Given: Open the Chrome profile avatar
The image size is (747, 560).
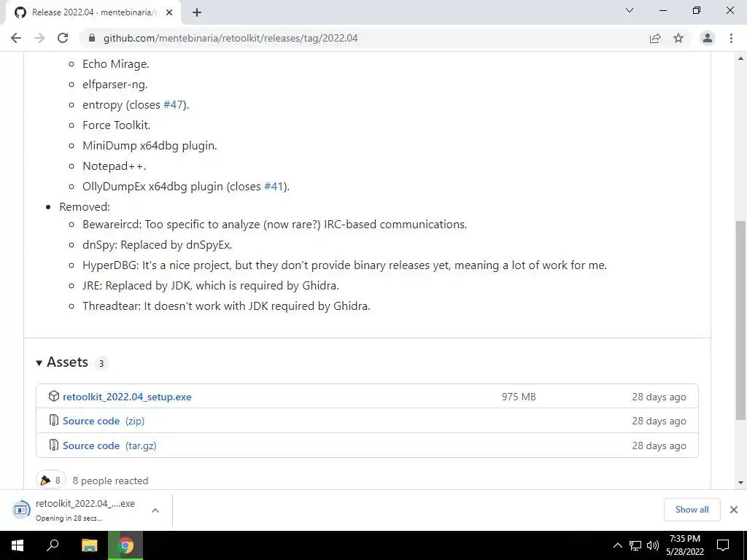Looking at the screenshot, I should (708, 38).
